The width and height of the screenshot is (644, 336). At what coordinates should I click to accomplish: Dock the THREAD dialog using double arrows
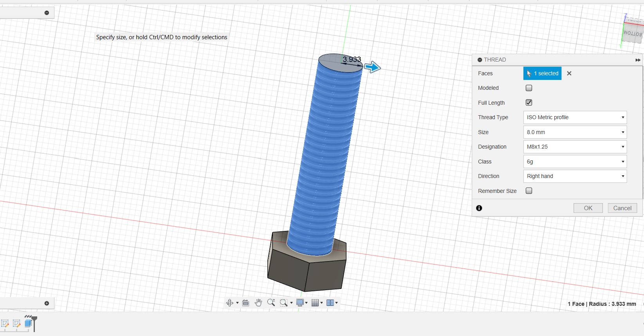(x=638, y=60)
